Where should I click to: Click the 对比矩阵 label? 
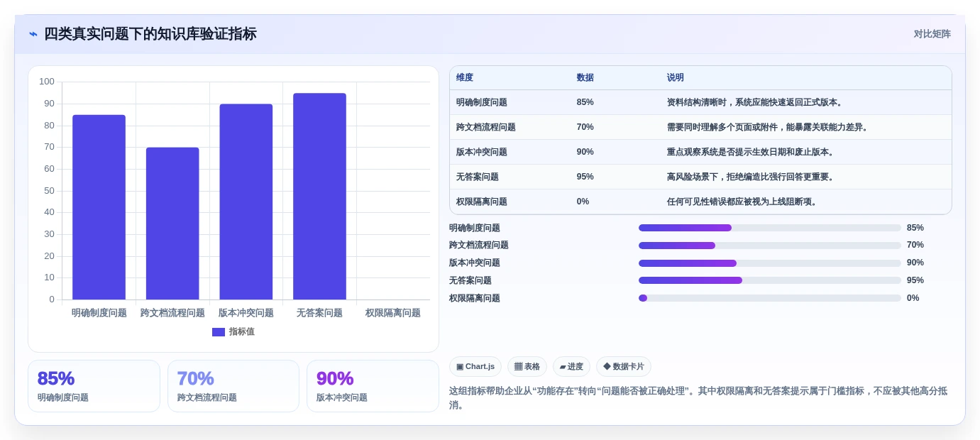tap(932, 34)
